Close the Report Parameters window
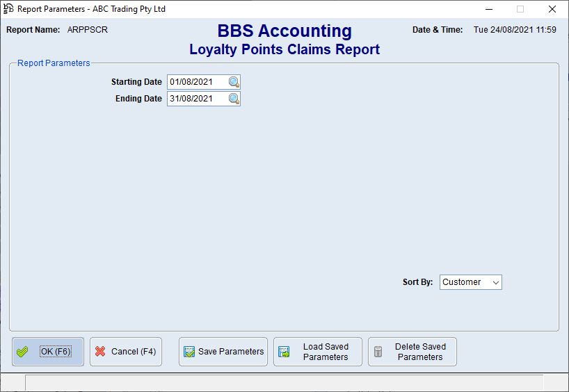The image size is (569, 392). (552, 9)
